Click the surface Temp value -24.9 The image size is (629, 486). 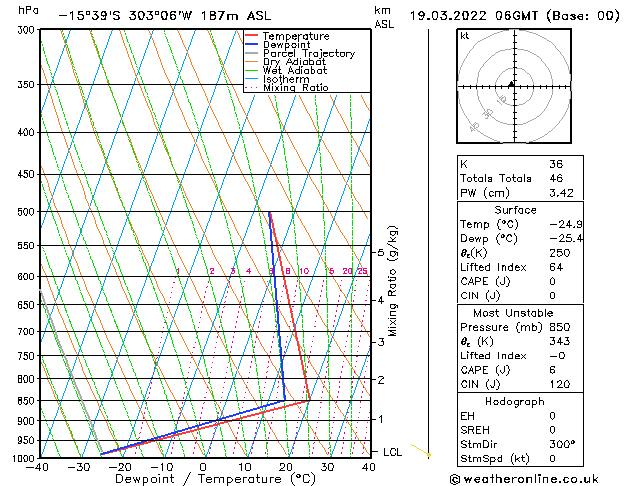pos(566,224)
